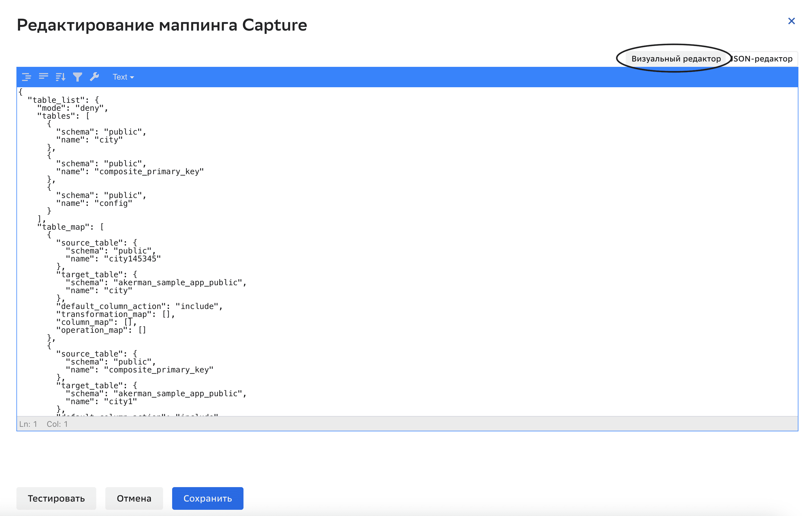Open the filter/transform funnel icon
The height and width of the screenshot is (516, 812).
pos(78,77)
